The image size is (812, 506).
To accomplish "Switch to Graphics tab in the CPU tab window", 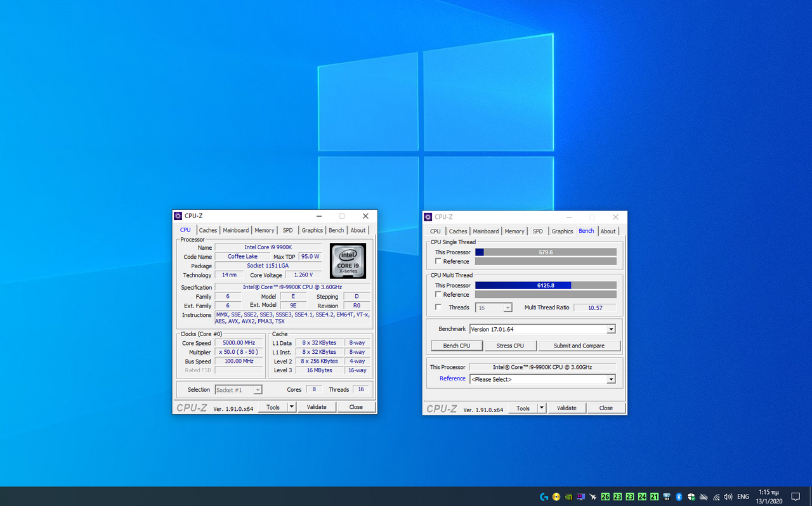I will click(312, 230).
